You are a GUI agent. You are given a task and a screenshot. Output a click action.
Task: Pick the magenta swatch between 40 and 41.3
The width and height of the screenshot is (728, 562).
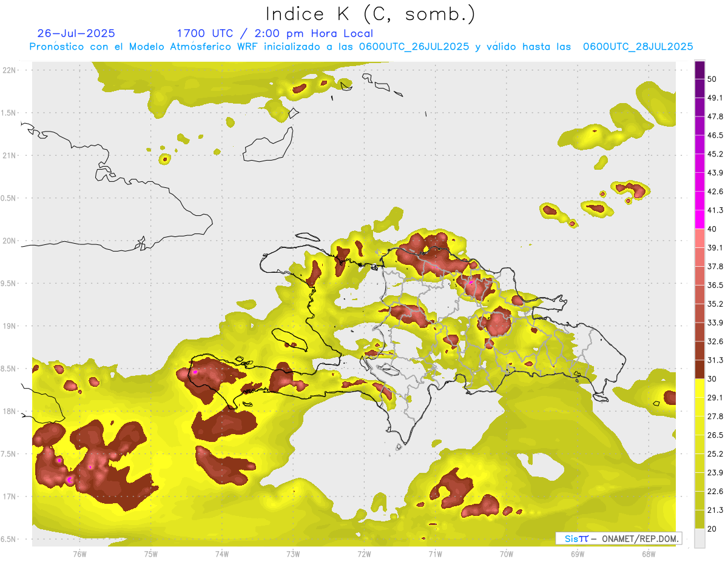(699, 219)
